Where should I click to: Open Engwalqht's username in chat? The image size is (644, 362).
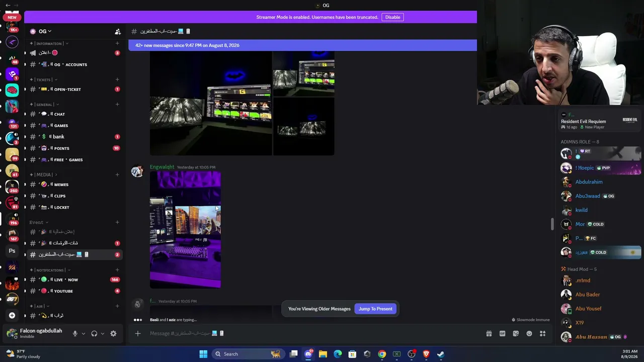(x=162, y=167)
